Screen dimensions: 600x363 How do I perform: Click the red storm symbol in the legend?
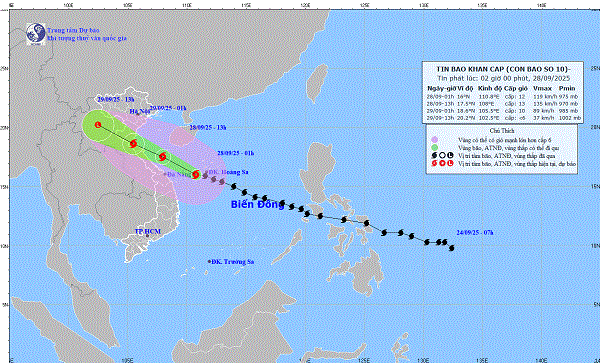pos(434,163)
